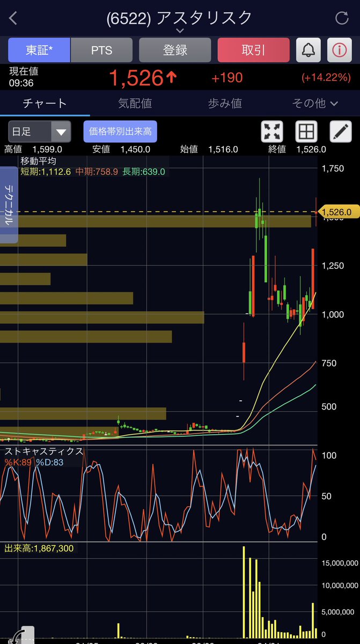Refresh the stock quote
Screen dimensions: 360x644
point(342,18)
